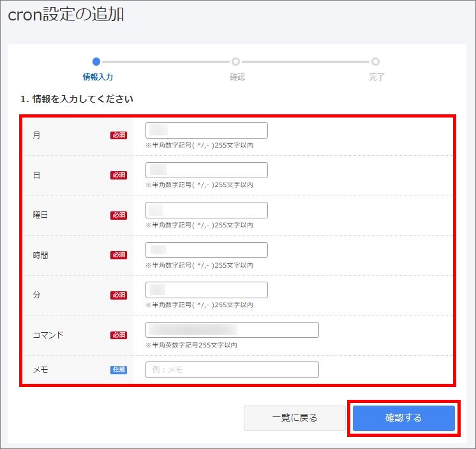
Task: Click the 月 (month) input field
Action: [x=207, y=130]
